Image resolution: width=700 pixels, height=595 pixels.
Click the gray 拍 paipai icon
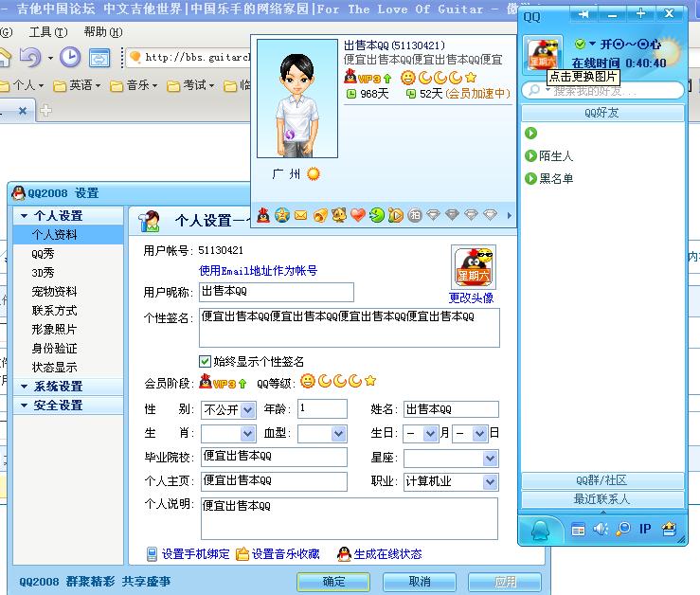point(415,216)
